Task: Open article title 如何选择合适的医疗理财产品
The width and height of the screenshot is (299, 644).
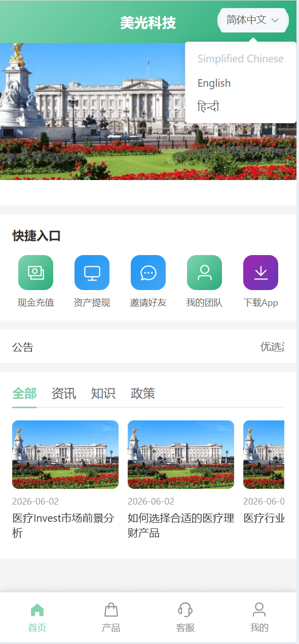Action: click(181, 525)
